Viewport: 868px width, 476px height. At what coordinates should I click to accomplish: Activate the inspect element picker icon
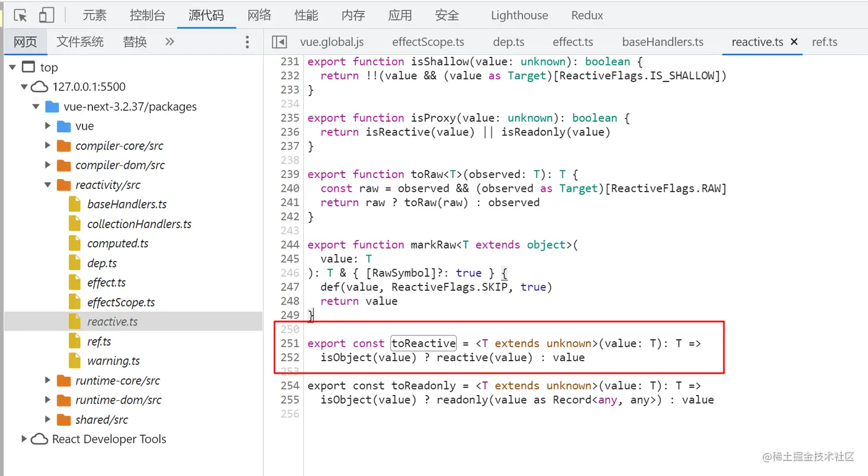click(x=20, y=16)
